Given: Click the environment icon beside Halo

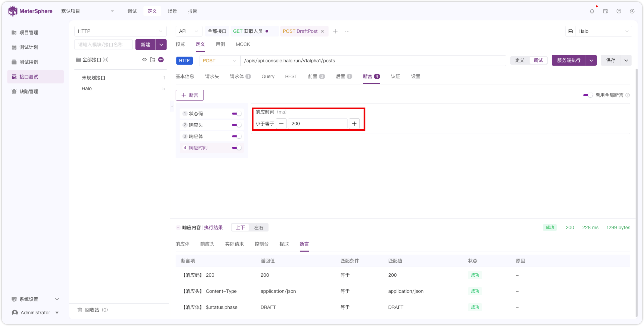Looking at the screenshot, I should pyautogui.click(x=571, y=31).
